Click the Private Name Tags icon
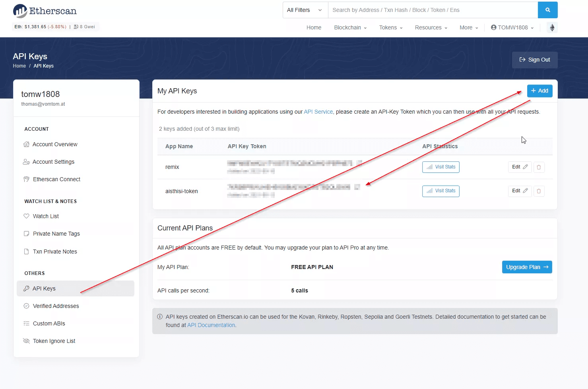The width and height of the screenshot is (588, 389). pos(26,234)
